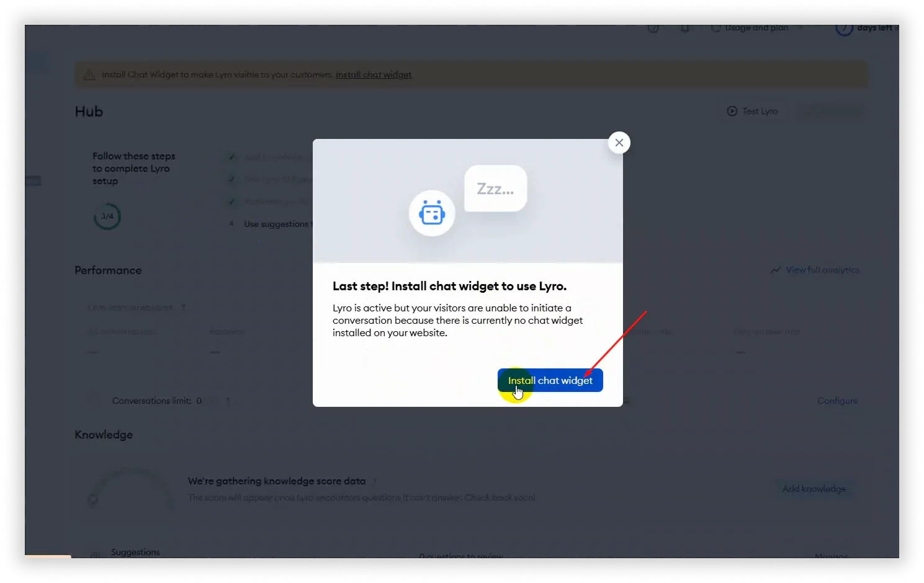Click the warning triangle icon in banner
Image resolution: width=924 pixels, height=583 pixels.
89,74
